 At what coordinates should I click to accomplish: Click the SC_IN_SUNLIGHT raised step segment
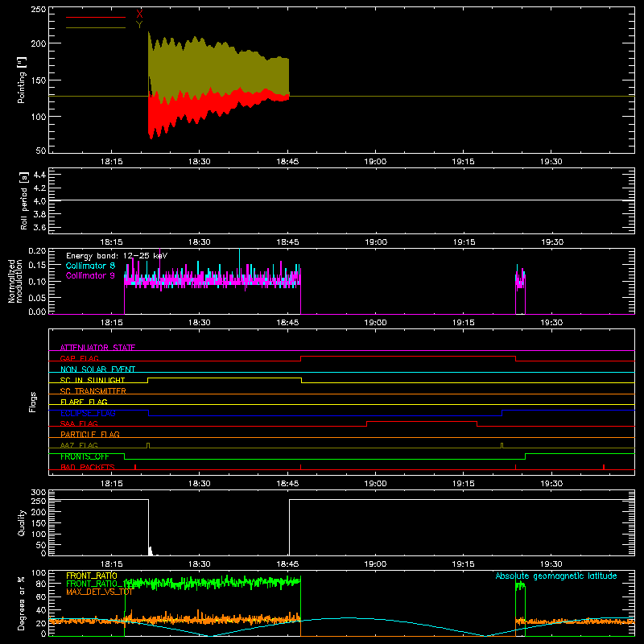pos(225,378)
